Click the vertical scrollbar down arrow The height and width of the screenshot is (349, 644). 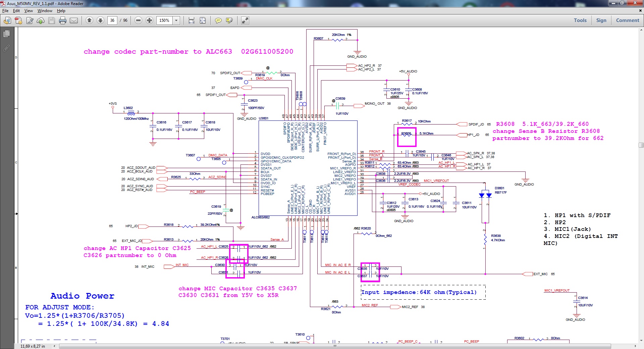[x=641, y=341]
